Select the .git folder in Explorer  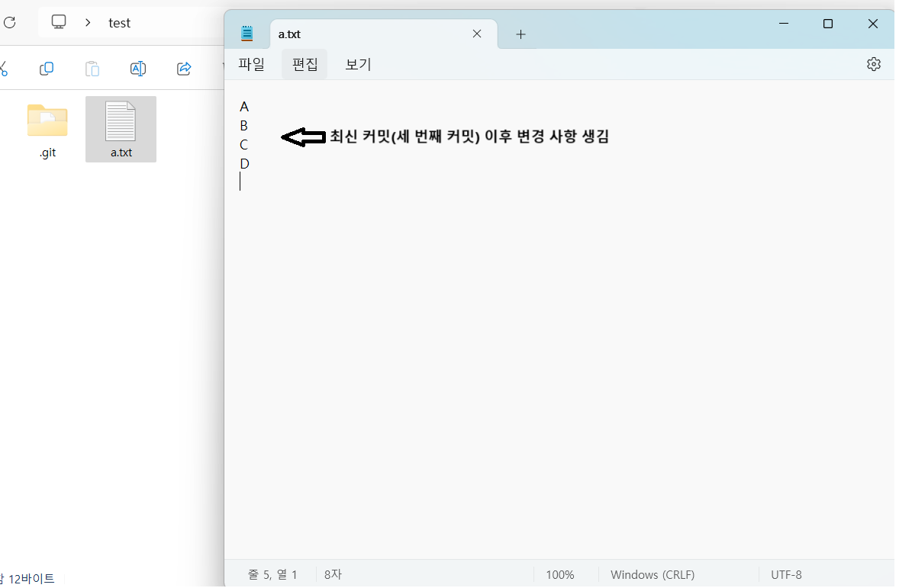click(47, 130)
